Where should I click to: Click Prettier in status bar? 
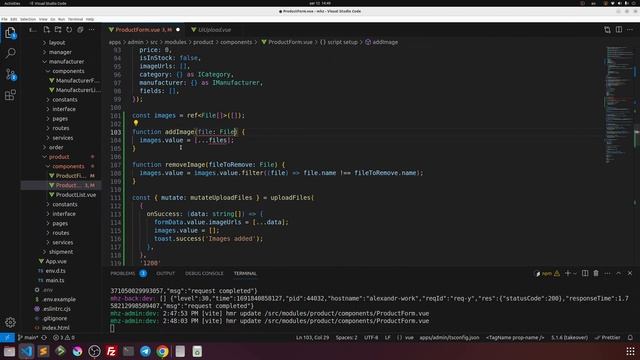608,338
